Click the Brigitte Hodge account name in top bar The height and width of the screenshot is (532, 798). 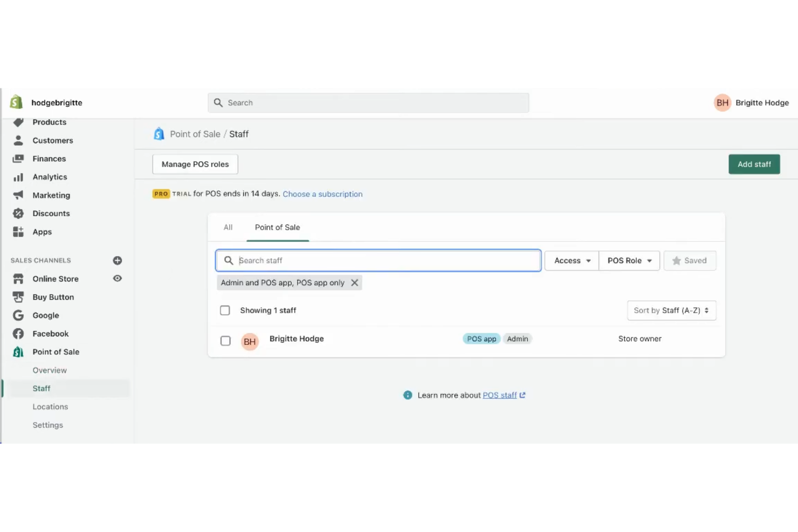(762, 102)
